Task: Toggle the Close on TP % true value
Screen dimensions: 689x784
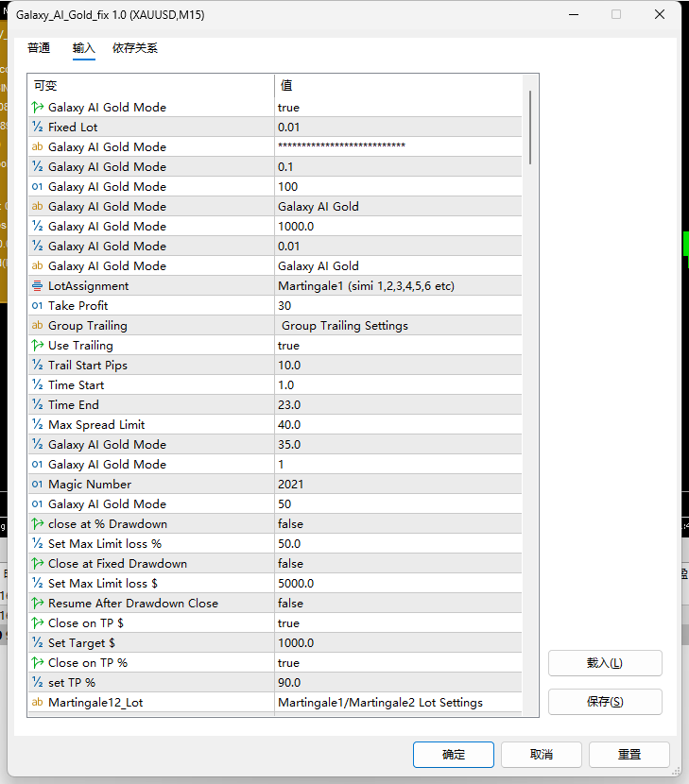Action: pos(398,663)
